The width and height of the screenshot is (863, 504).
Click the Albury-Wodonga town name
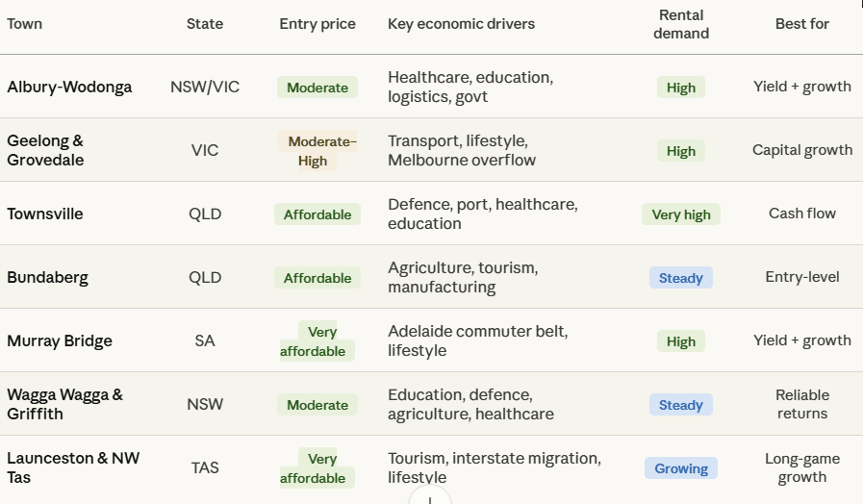[69, 87]
